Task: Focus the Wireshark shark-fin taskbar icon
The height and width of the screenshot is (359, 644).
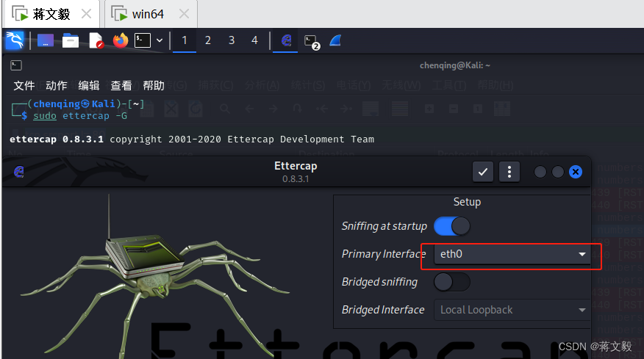Action: [335, 40]
